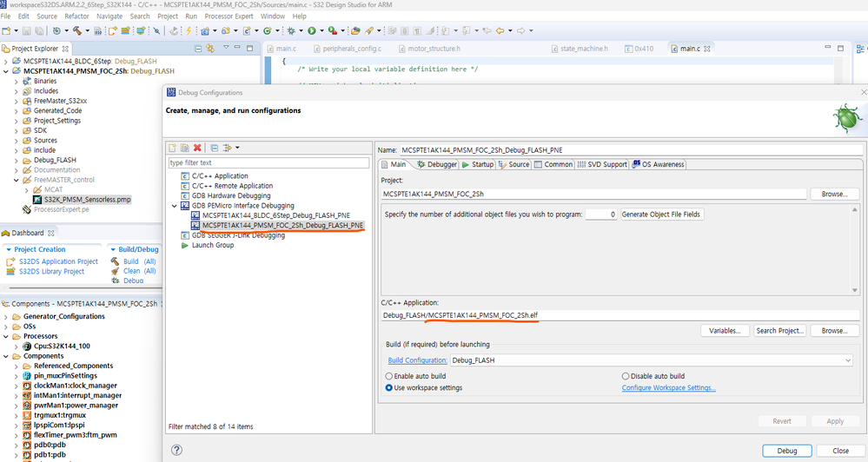
Task: Select the Launch Group entry
Action: pyautogui.click(x=213, y=245)
